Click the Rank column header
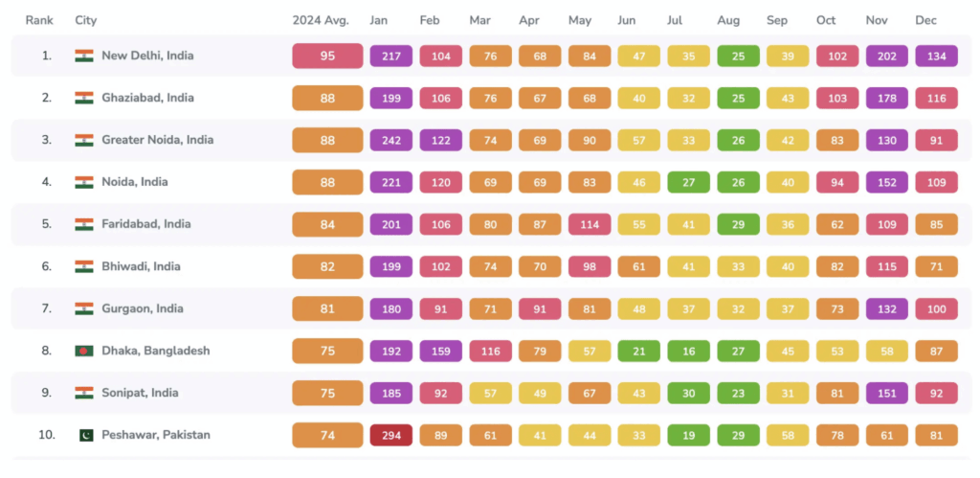This screenshot has height=478, width=980. [x=38, y=20]
